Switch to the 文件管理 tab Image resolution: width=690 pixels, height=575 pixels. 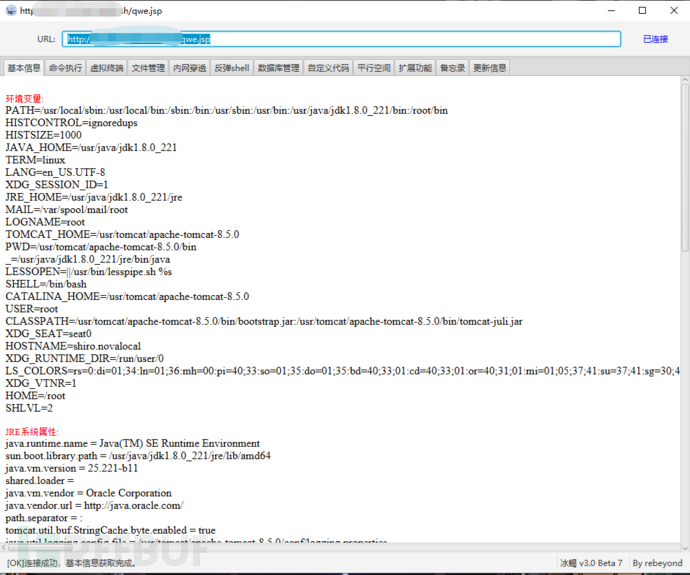(148, 68)
